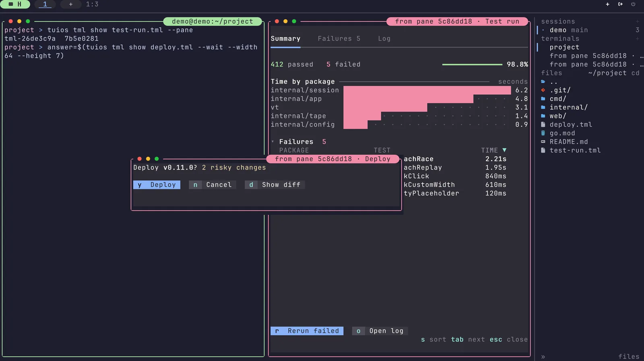644x361 pixels.
Task: Click the demo@demo:~/project pane title
Action: coord(213,21)
